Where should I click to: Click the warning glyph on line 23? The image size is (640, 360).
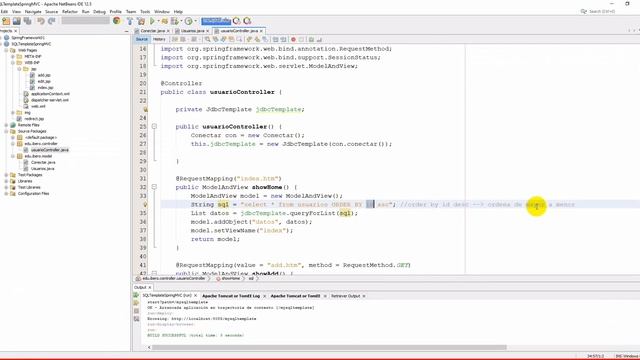[x=145, y=109]
